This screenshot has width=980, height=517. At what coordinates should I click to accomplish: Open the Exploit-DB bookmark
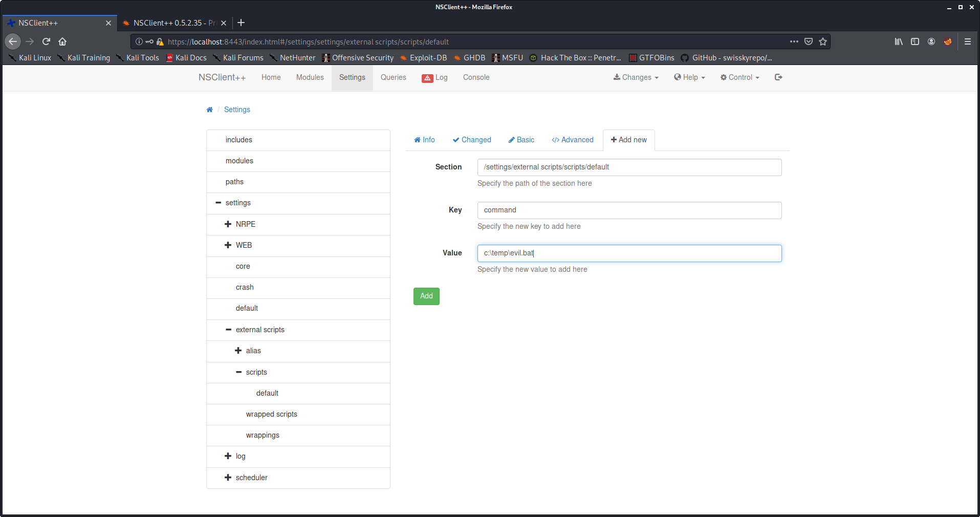tap(423, 58)
